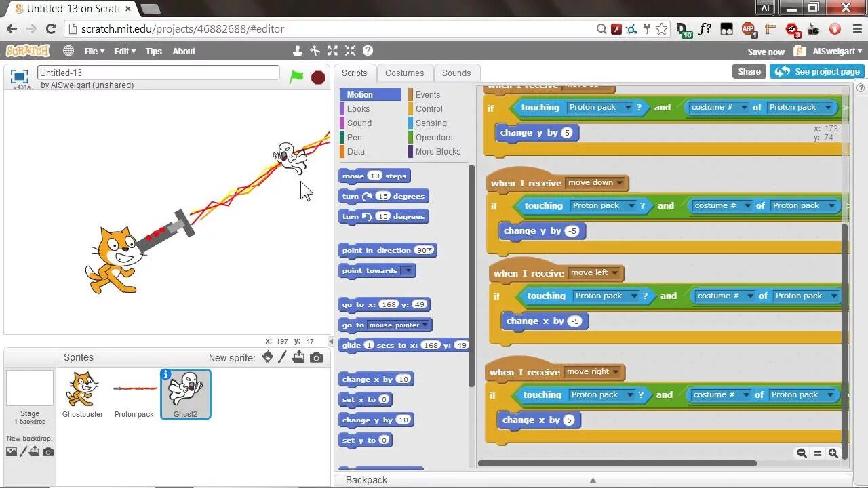
Task: Take new backdrop from camera icon
Action: coord(48,452)
